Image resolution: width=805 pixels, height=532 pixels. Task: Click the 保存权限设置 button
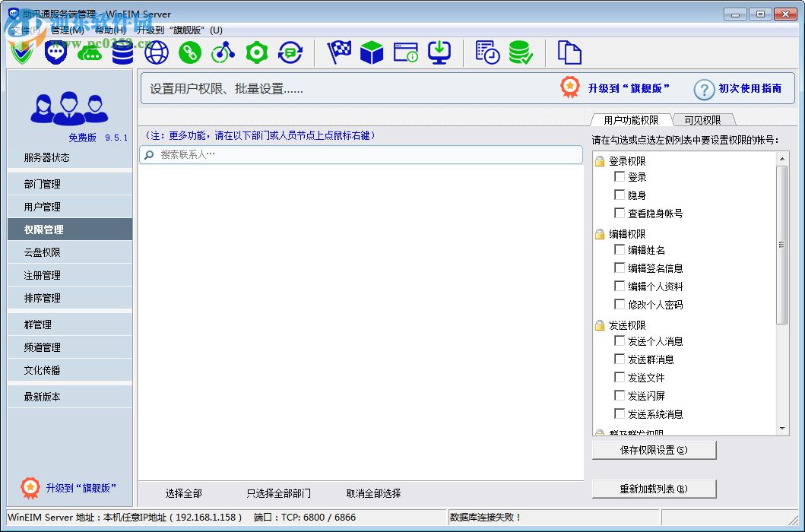[x=654, y=449]
